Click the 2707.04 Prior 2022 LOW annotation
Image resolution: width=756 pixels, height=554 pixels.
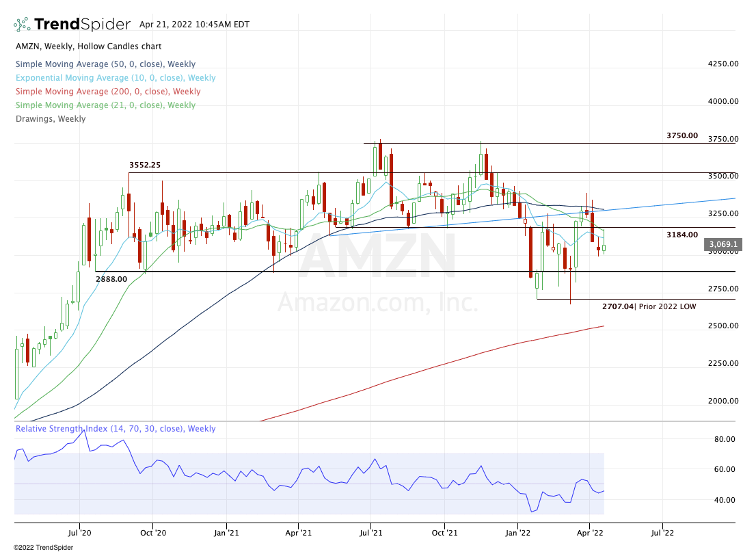649,306
